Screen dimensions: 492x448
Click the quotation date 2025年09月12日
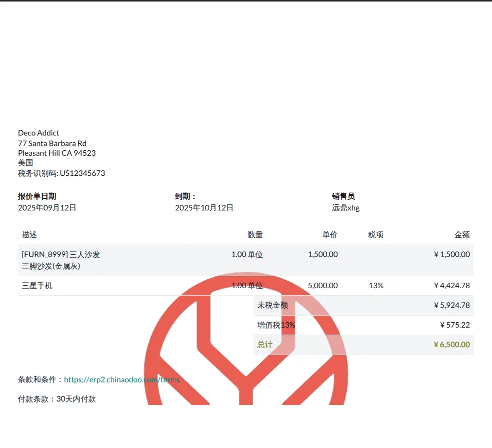pos(47,208)
